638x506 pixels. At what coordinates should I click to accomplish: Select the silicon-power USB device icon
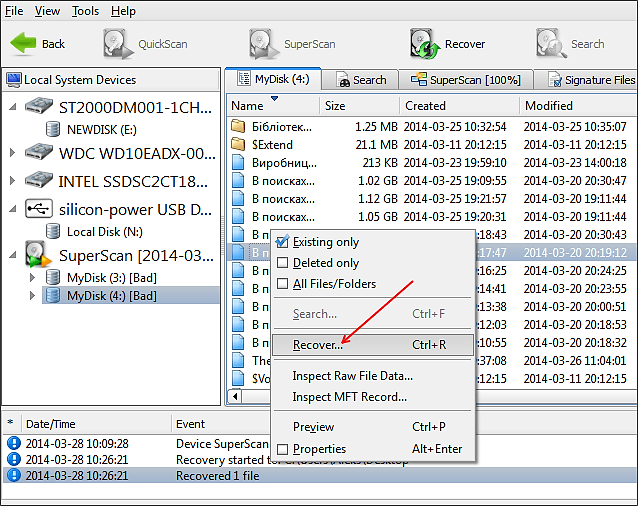(x=38, y=210)
